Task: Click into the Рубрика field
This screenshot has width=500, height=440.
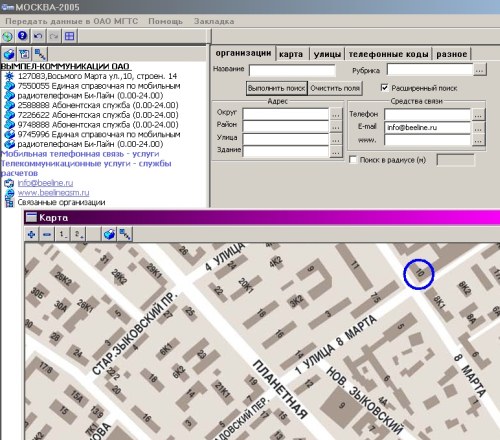Action: pyautogui.click(x=430, y=70)
